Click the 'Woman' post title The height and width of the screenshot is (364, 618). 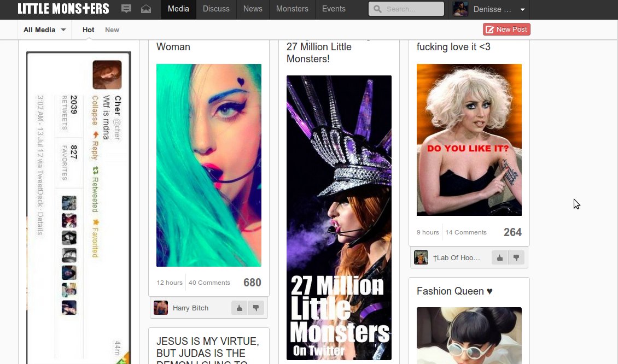point(173,46)
